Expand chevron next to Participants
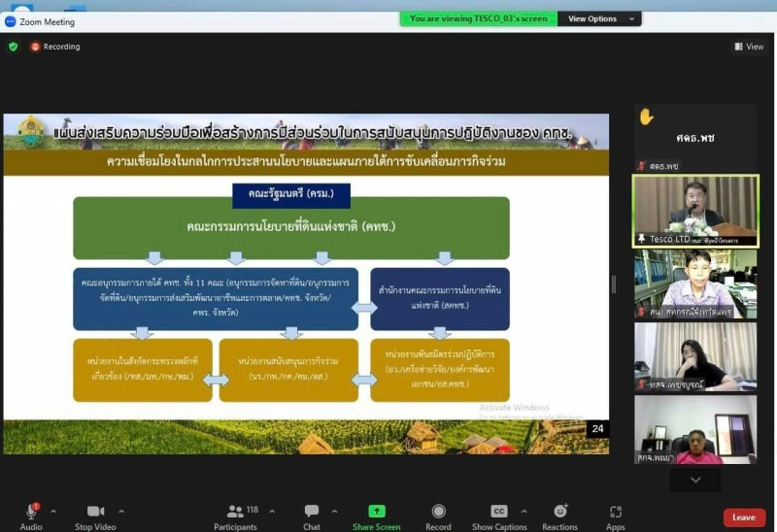 pyautogui.click(x=271, y=511)
